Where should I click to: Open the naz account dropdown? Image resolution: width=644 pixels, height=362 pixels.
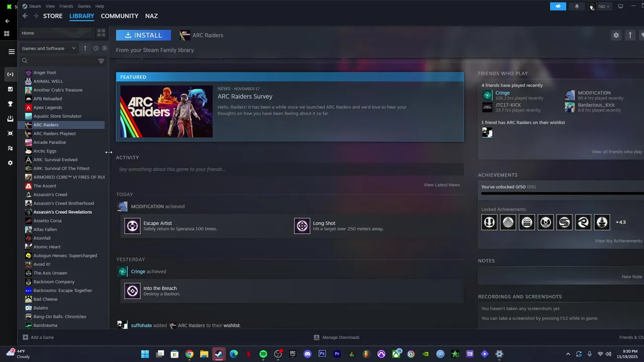tap(600, 6)
